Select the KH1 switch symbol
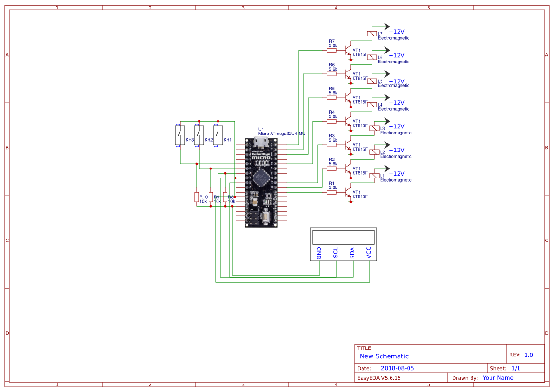 218,135
